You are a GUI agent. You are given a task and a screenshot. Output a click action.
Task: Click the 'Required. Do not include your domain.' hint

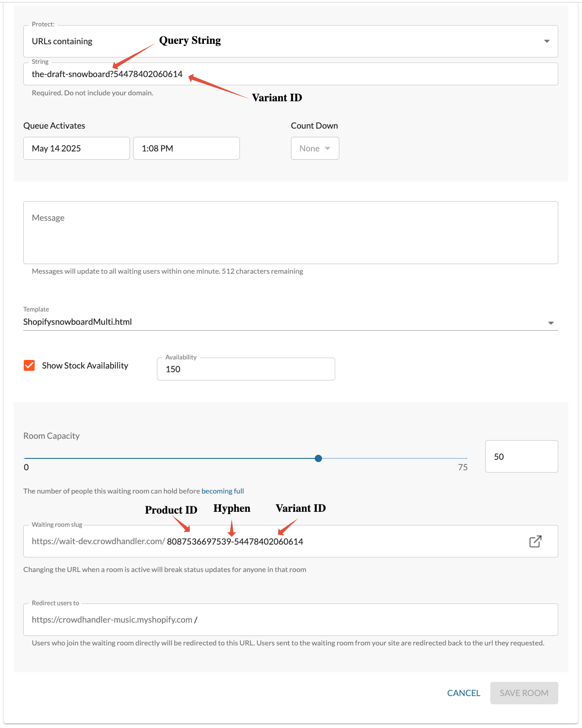click(x=93, y=93)
